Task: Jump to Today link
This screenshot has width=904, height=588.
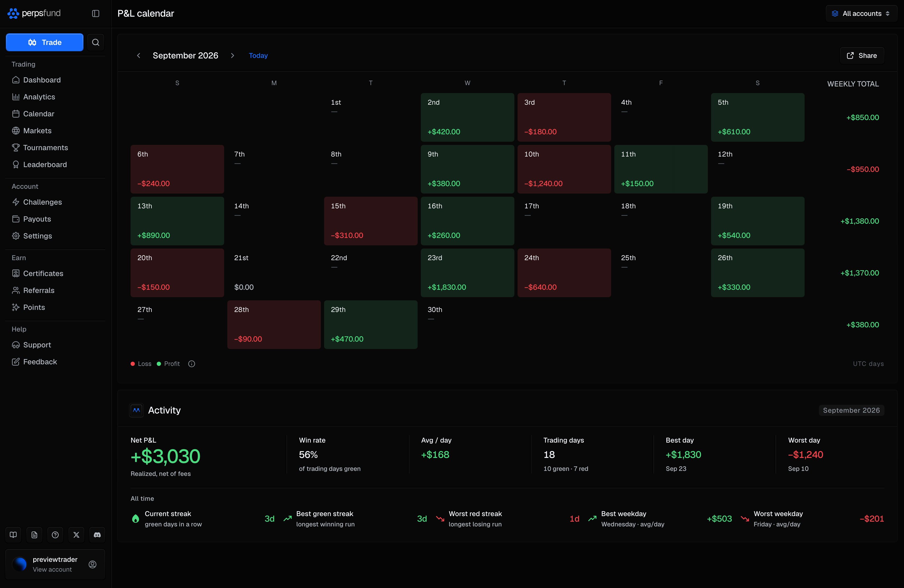Action: 258,56
